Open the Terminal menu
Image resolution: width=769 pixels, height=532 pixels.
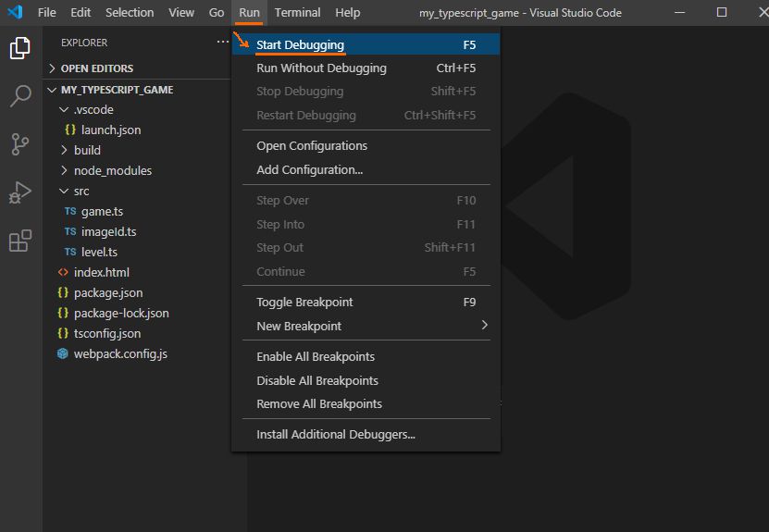[x=297, y=13]
